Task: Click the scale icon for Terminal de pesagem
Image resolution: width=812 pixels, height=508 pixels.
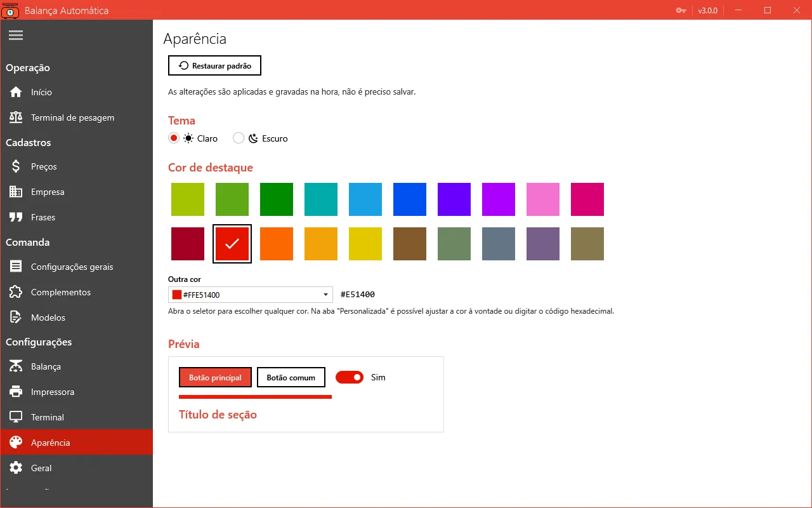Action: 16,117
